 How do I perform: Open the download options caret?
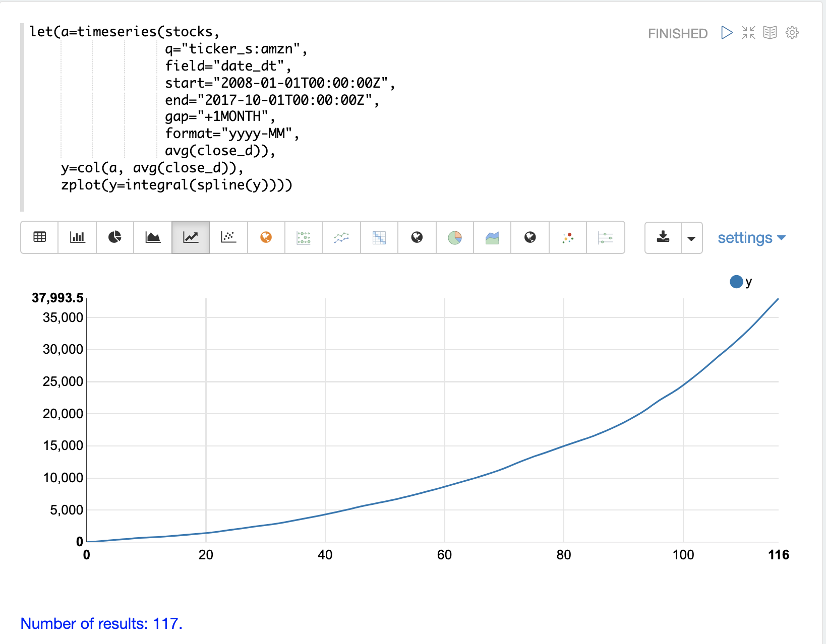tap(691, 238)
